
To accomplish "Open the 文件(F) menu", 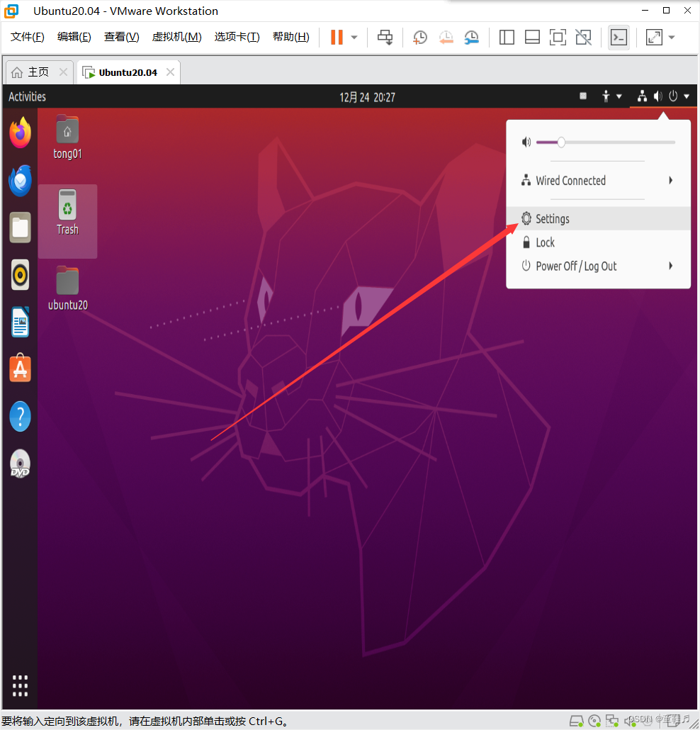I will [x=27, y=37].
